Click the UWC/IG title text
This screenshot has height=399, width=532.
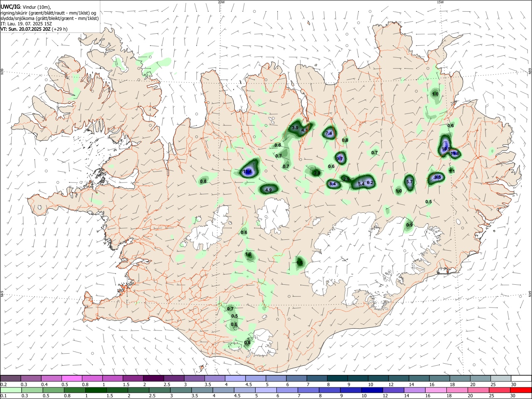10,7
